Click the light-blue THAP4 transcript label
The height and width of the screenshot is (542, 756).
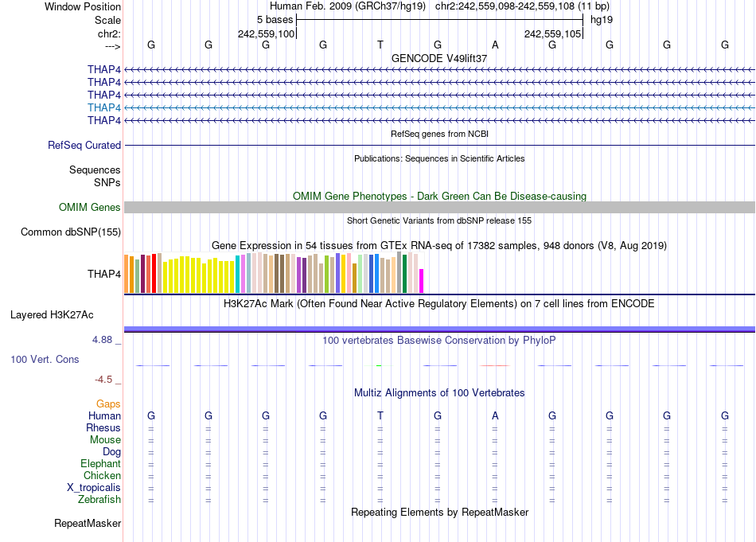click(x=104, y=107)
